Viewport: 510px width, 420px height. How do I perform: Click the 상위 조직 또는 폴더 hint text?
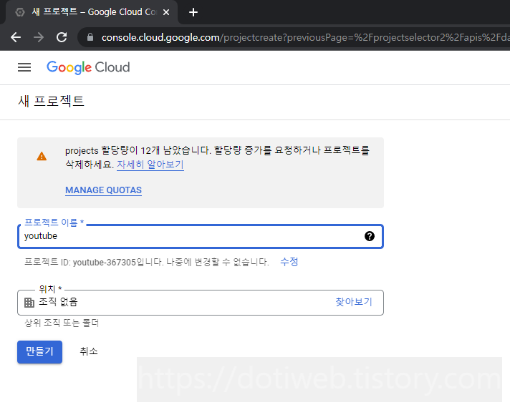pyautogui.click(x=62, y=323)
